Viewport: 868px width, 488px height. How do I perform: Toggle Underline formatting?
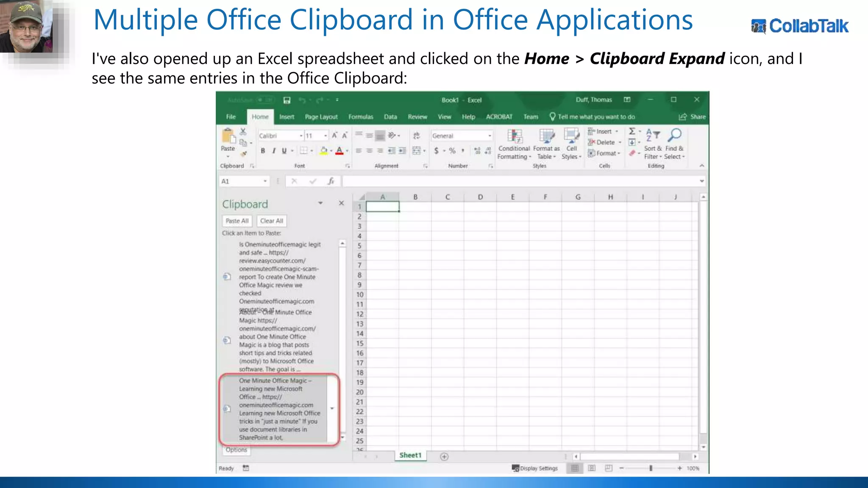pyautogui.click(x=284, y=150)
